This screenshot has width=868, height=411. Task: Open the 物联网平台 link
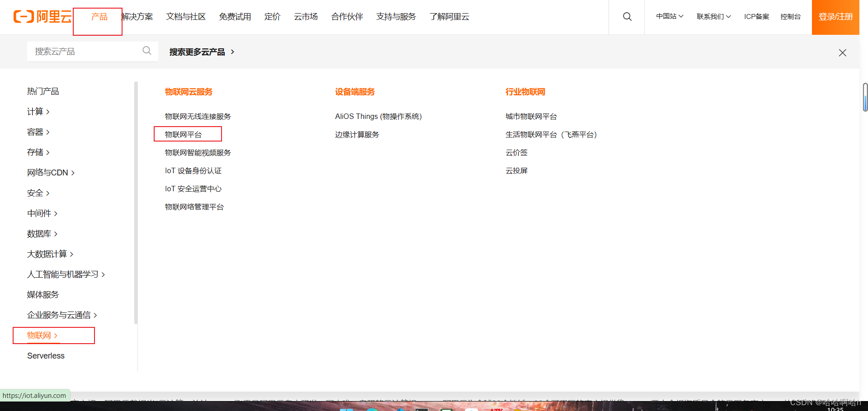[x=184, y=135]
